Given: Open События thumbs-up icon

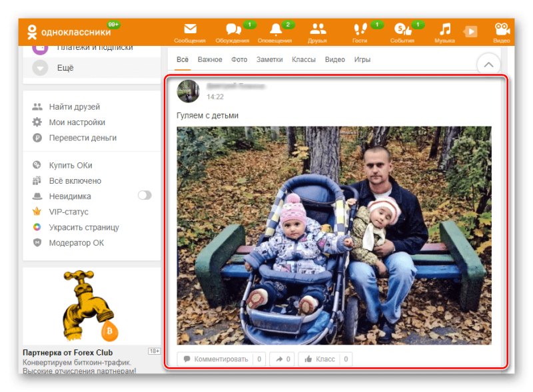Looking at the screenshot, I should [402, 29].
